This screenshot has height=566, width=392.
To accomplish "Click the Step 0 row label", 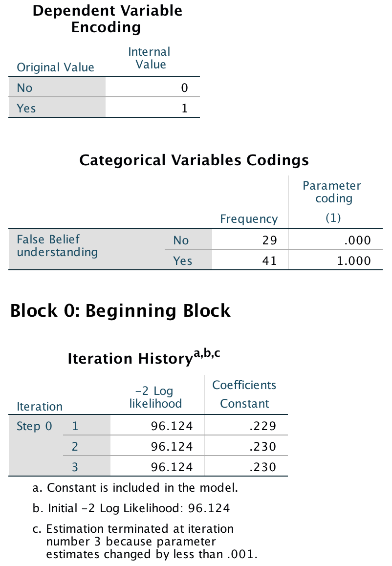I will (x=34, y=426).
